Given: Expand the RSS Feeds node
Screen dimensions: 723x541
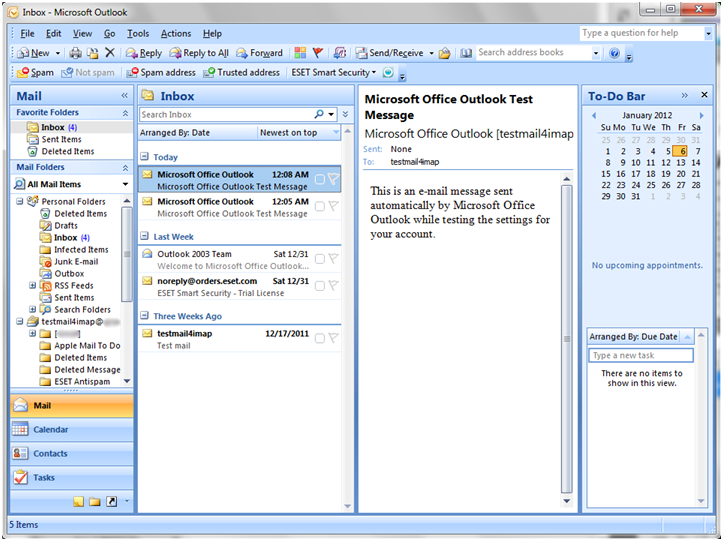Looking at the screenshot, I should [x=32, y=285].
